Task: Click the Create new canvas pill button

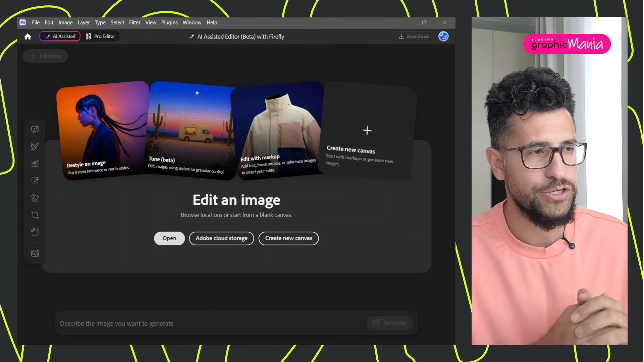Action: [x=288, y=238]
